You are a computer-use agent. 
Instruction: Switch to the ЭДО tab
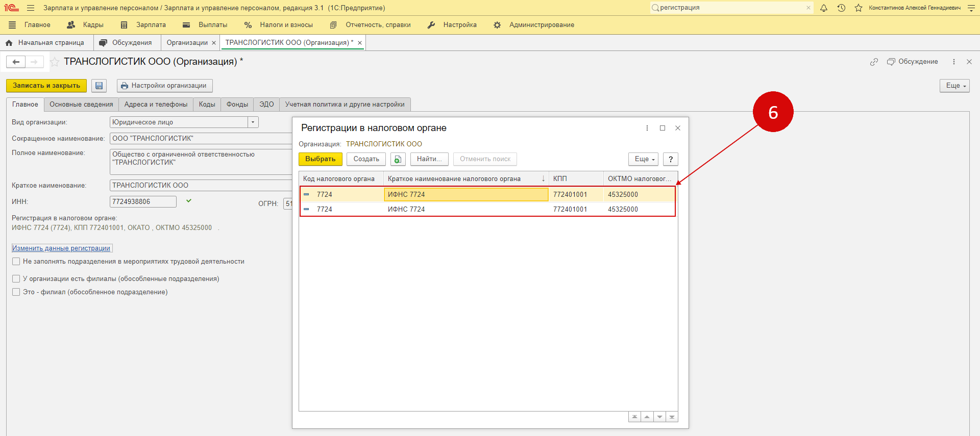click(x=266, y=105)
